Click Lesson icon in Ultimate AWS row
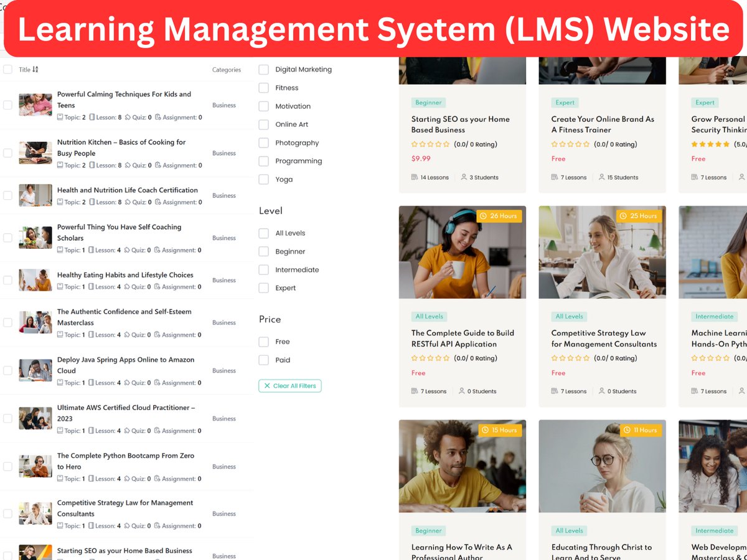 pos(92,431)
